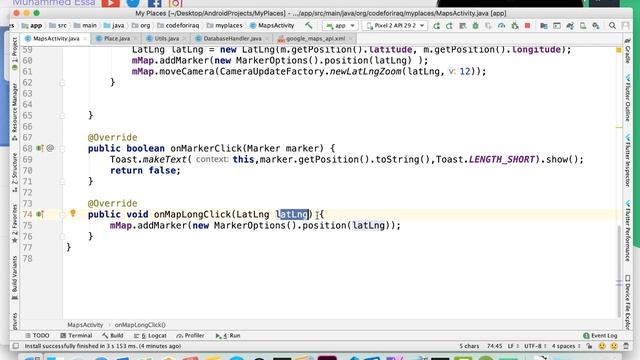Image resolution: width=640 pixels, height=360 pixels.
Task: Click the Instagram icon in overlay banner
Action: tap(176, 3)
